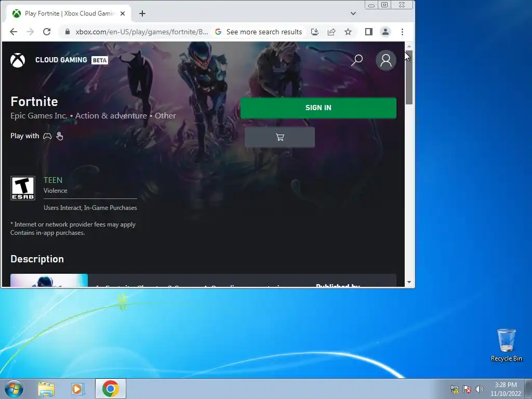Click the scrollbar down arrow

point(409,282)
